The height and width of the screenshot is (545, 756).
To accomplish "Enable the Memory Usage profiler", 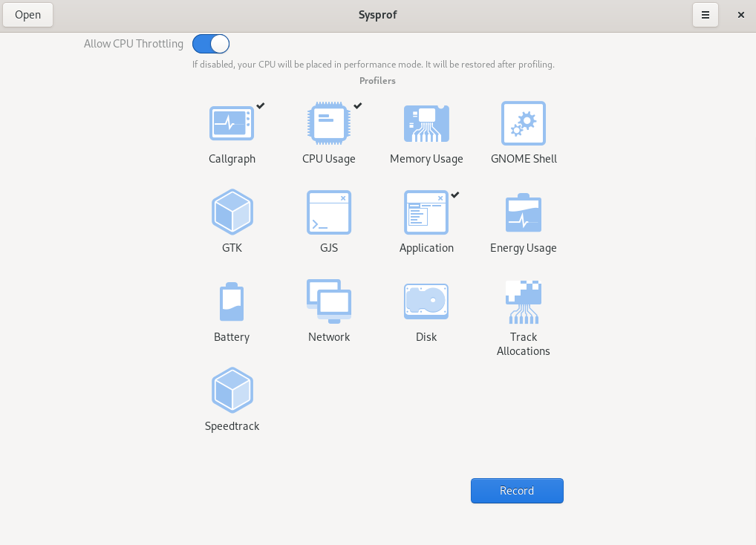I will (x=426, y=123).
